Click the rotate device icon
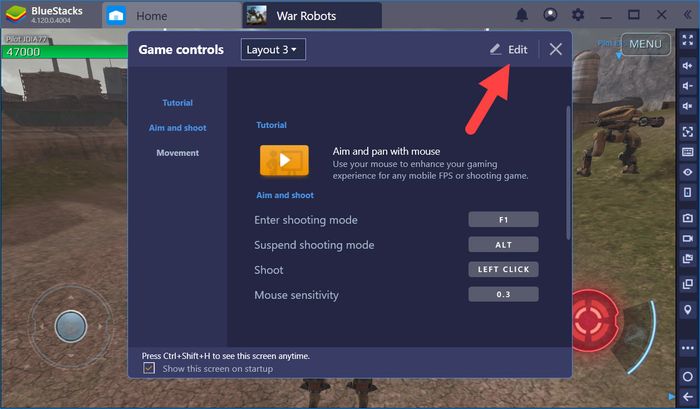Viewport: 700px width, 409px height. 688,192
